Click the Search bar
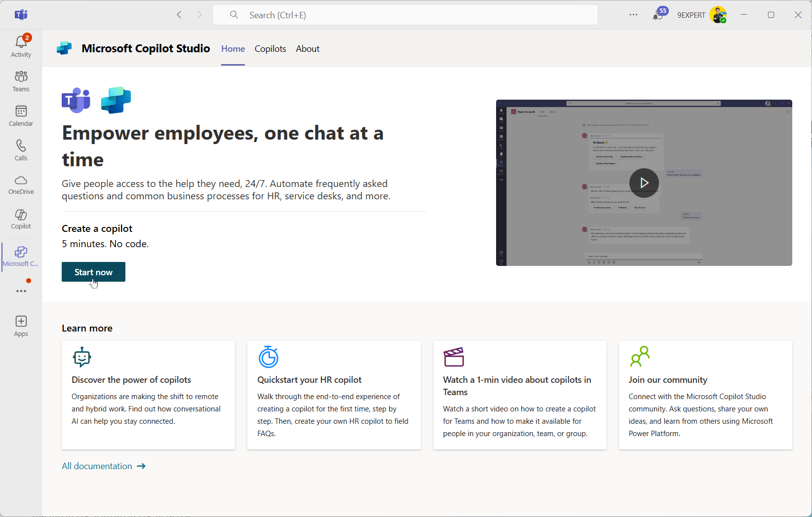The height and width of the screenshot is (517, 812). pos(405,15)
